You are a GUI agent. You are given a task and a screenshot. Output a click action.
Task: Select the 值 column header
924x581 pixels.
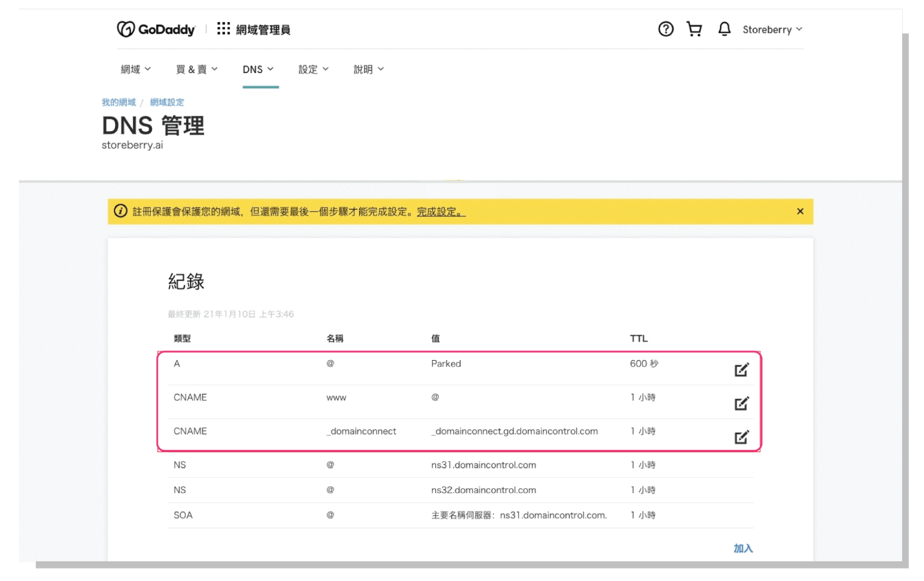[x=435, y=338]
